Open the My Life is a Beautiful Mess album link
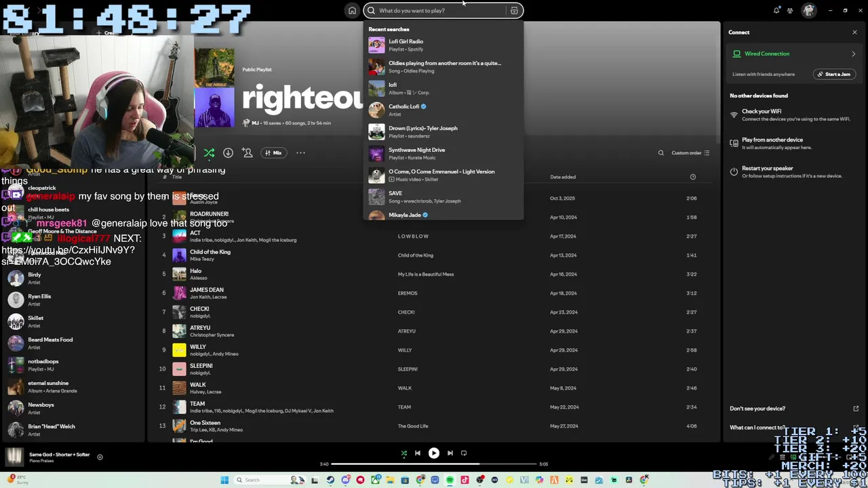The width and height of the screenshot is (868, 488). (426, 274)
